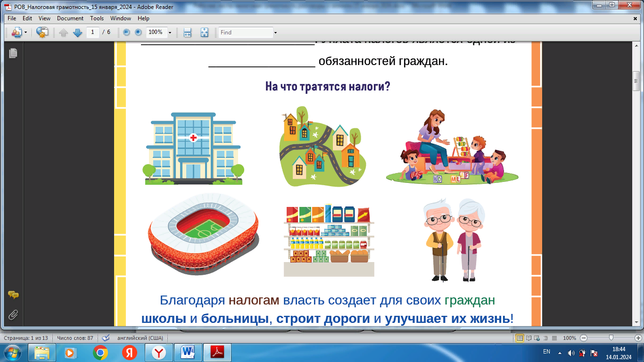Open the zoom percentage dropdown arrow
644x362 pixels.
click(x=170, y=33)
